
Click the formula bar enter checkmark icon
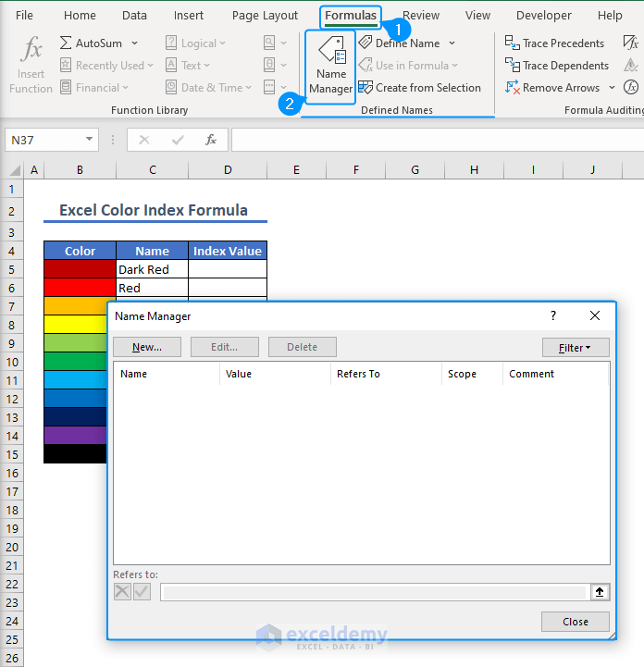[x=178, y=140]
